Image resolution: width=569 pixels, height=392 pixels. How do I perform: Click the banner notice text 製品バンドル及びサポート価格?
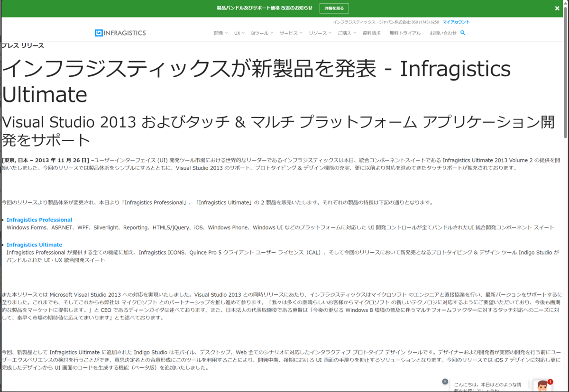(248, 8)
